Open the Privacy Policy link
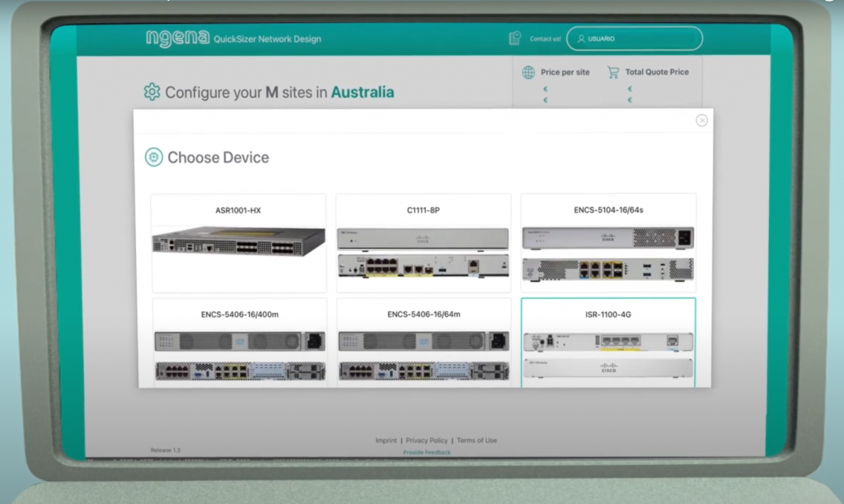Screen dimensions: 844x504 (x=427, y=440)
